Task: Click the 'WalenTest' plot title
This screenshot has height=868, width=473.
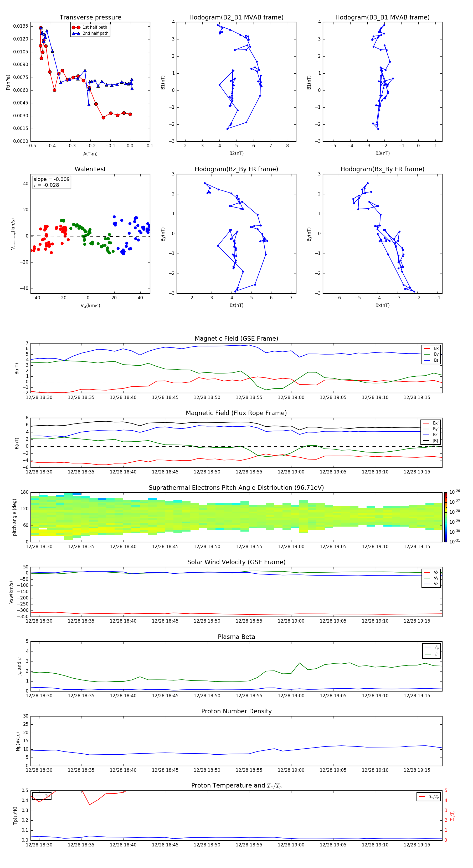Action: click(90, 169)
